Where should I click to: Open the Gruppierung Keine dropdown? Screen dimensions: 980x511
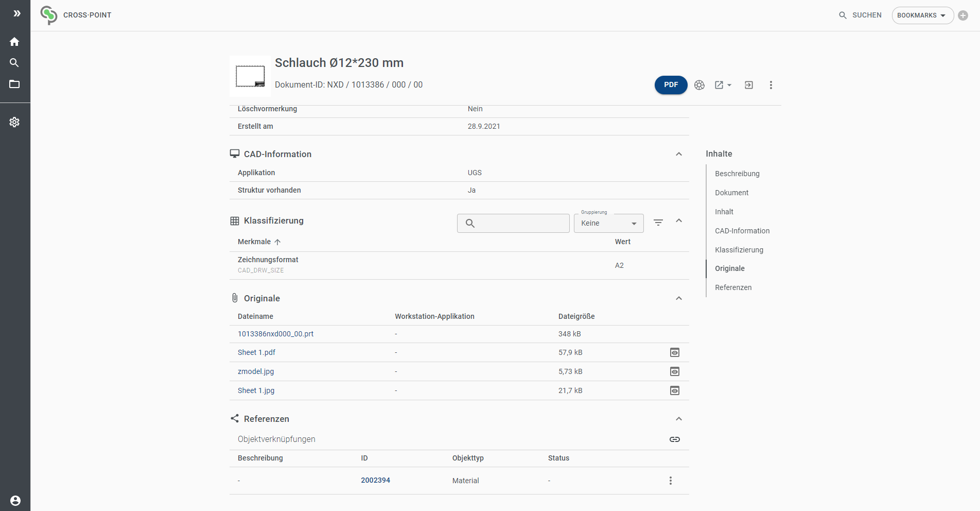pyautogui.click(x=609, y=223)
